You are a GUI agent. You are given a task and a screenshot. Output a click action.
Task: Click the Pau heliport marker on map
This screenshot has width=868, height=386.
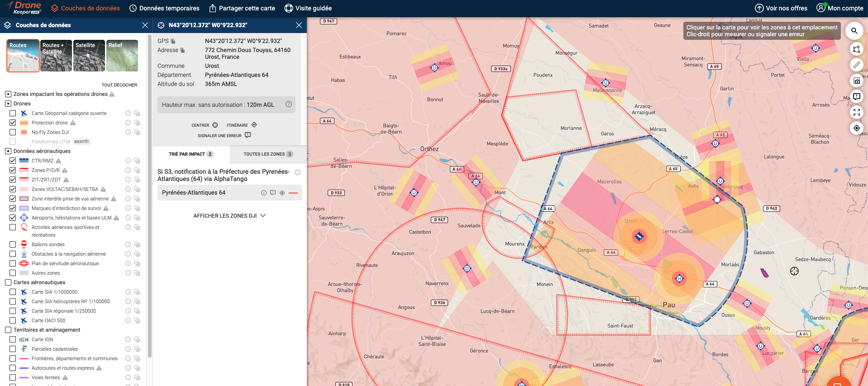[x=679, y=279]
